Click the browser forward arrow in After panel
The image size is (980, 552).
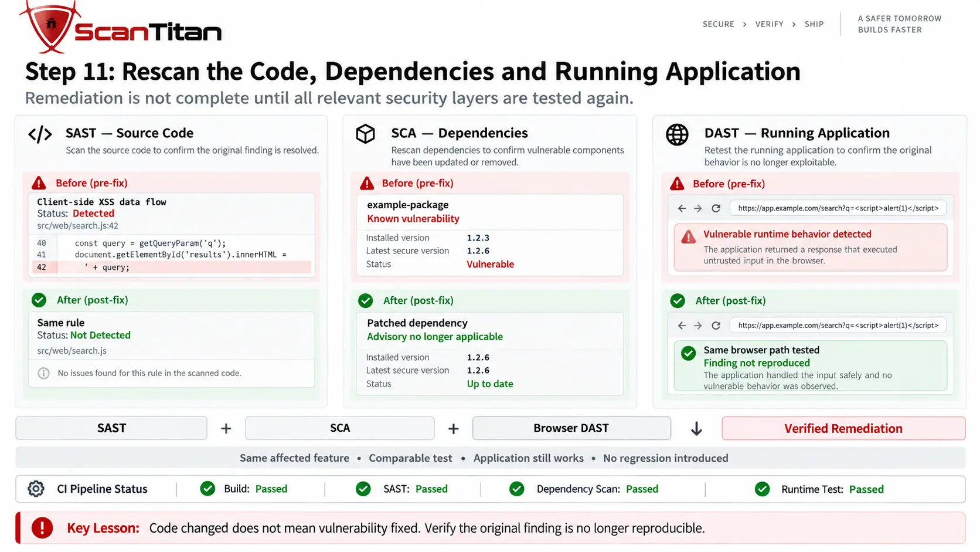tap(697, 326)
